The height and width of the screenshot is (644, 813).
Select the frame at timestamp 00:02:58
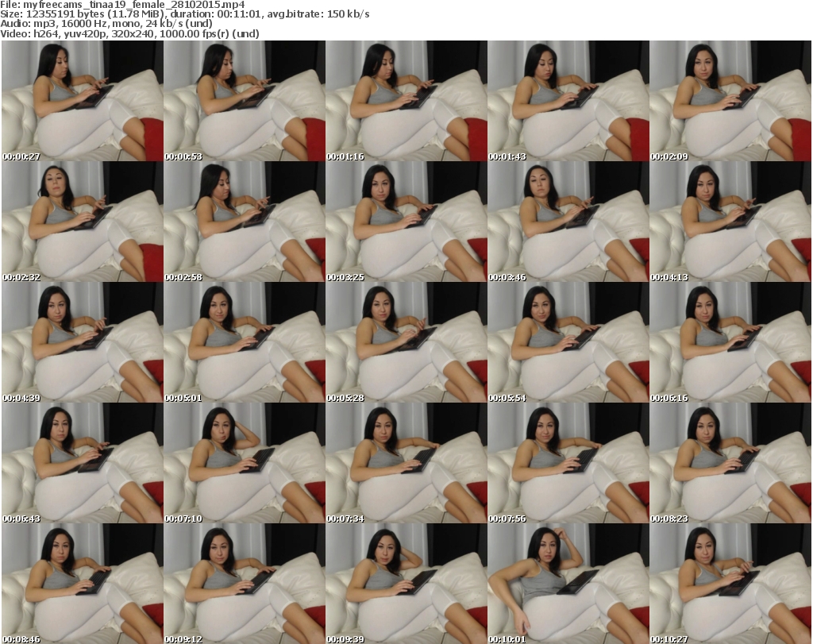coord(245,222)
